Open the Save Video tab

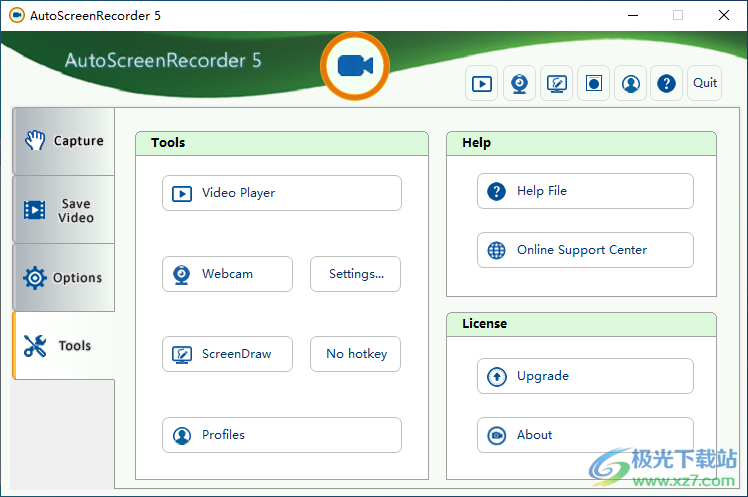tap(63, 210)
